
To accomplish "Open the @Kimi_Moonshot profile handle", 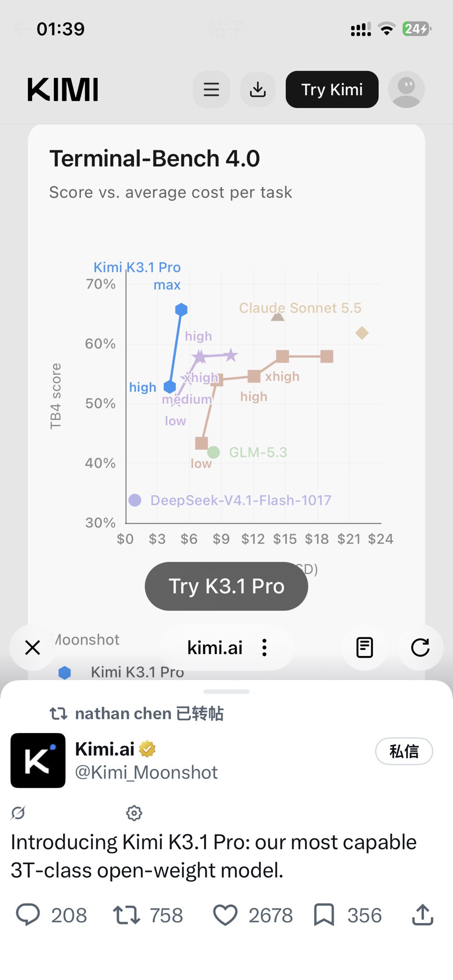I will [146, 772].
